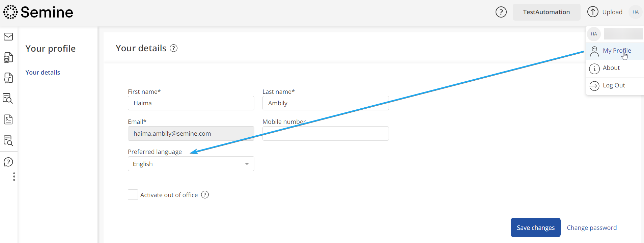Image resolution: width=644 pixels, height=243 pixels.
Task: Open the TestAutomation organization selector
Action: [x=546, y=12]
